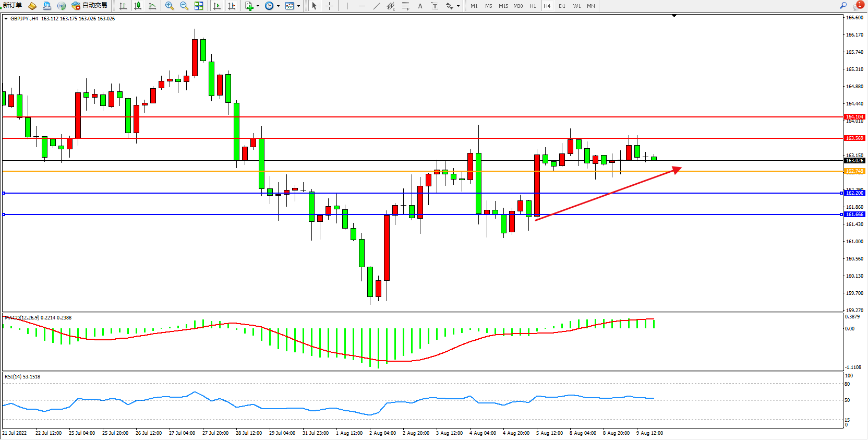Switch to the M15 timeframe
The height and width of the screenshot is (440, 868).
503,6
